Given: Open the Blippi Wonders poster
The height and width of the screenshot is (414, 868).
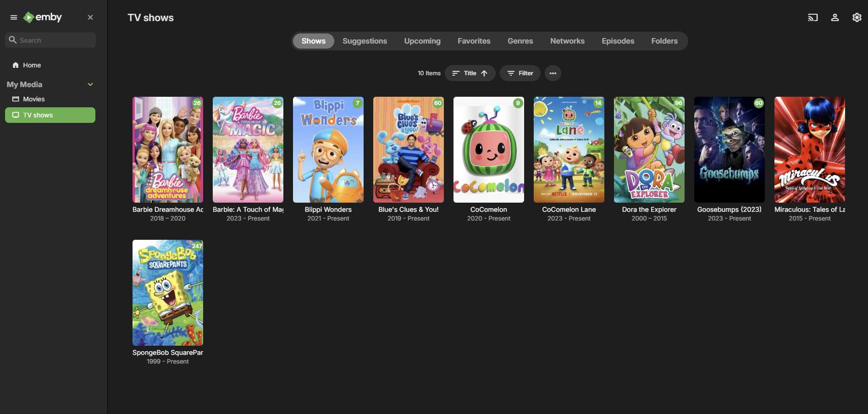Looking at the screenshot, I should pos(328,149).
